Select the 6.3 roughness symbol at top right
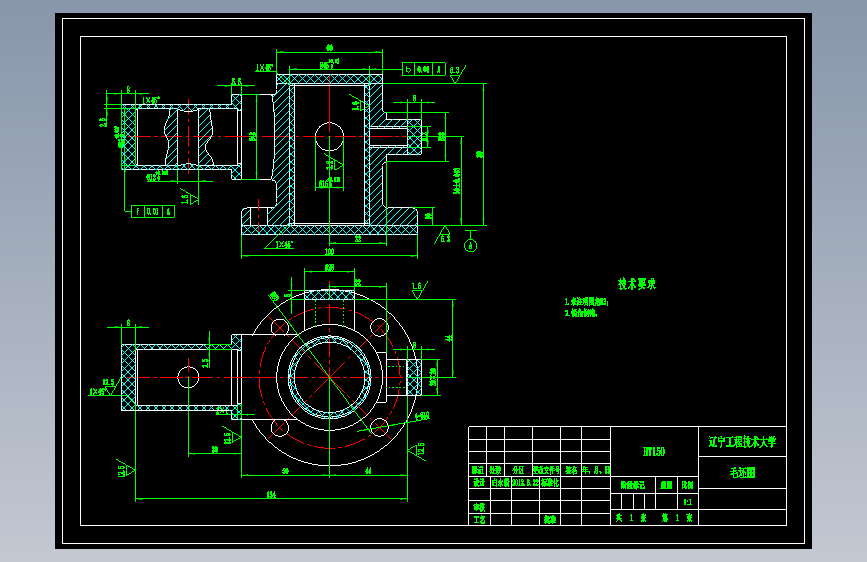This screenshot has height=562, width=867. tap(456, 74)
